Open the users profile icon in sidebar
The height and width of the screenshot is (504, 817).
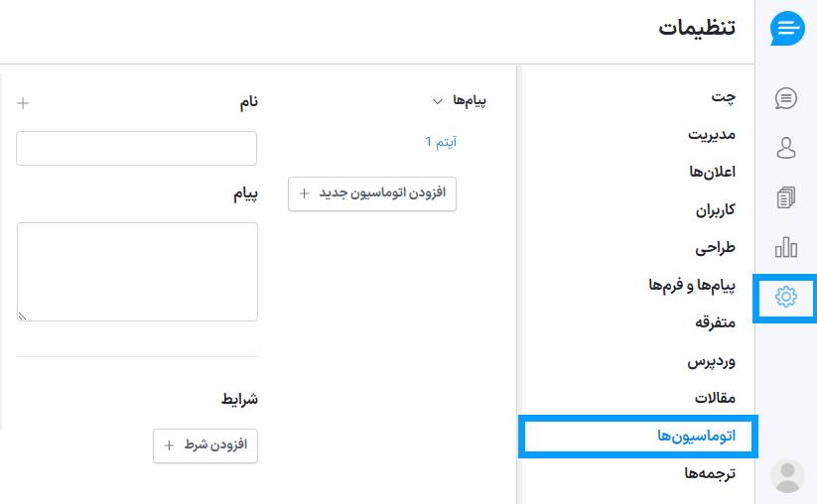pos(786,148)
